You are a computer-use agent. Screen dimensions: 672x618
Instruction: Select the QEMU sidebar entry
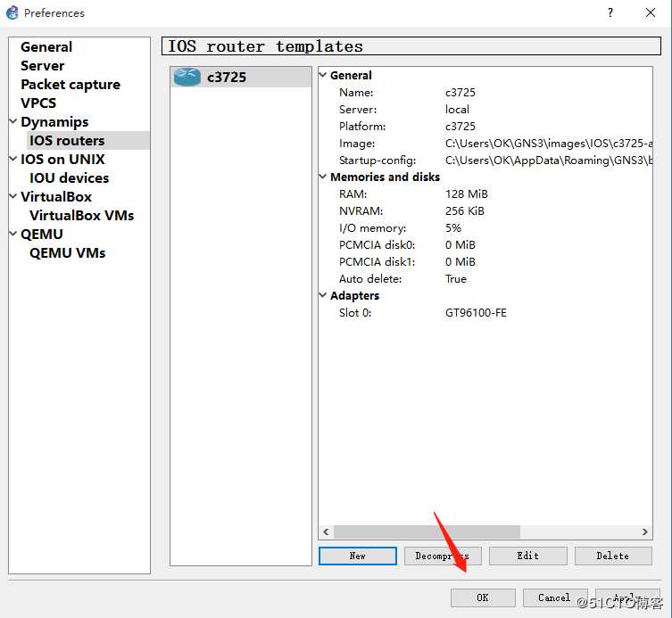click(42, 234)
